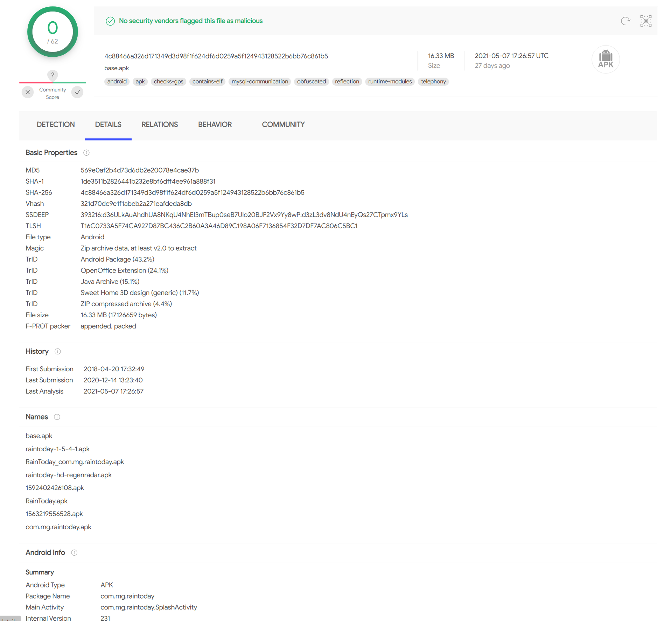The height and width of the screenshot is (621, 672).
Task: Click TrID Android Package (43.2%)
Action: (x=117, y=260)
